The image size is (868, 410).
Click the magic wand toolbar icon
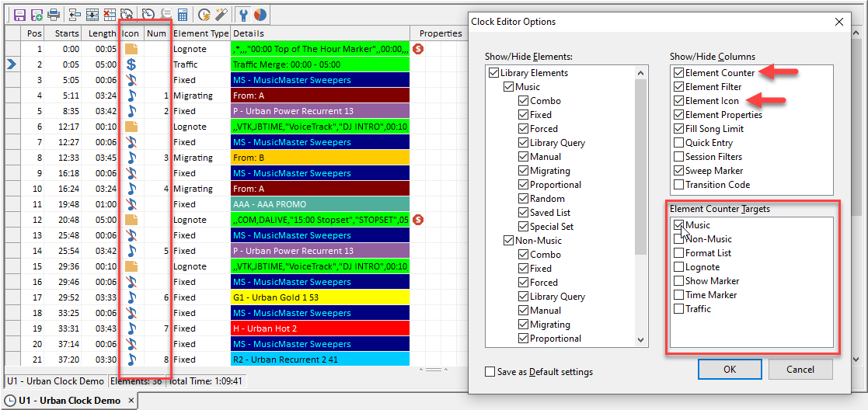(221, 15)
